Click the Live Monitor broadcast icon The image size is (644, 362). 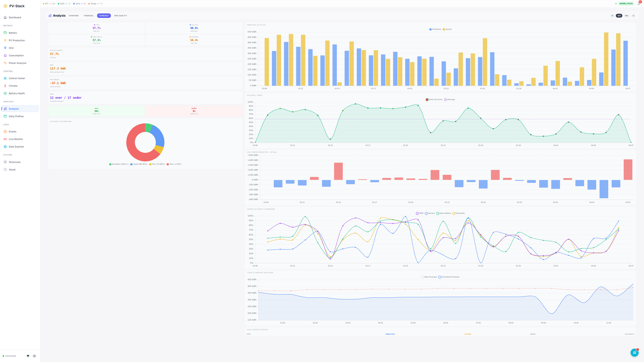coord(5,139)
